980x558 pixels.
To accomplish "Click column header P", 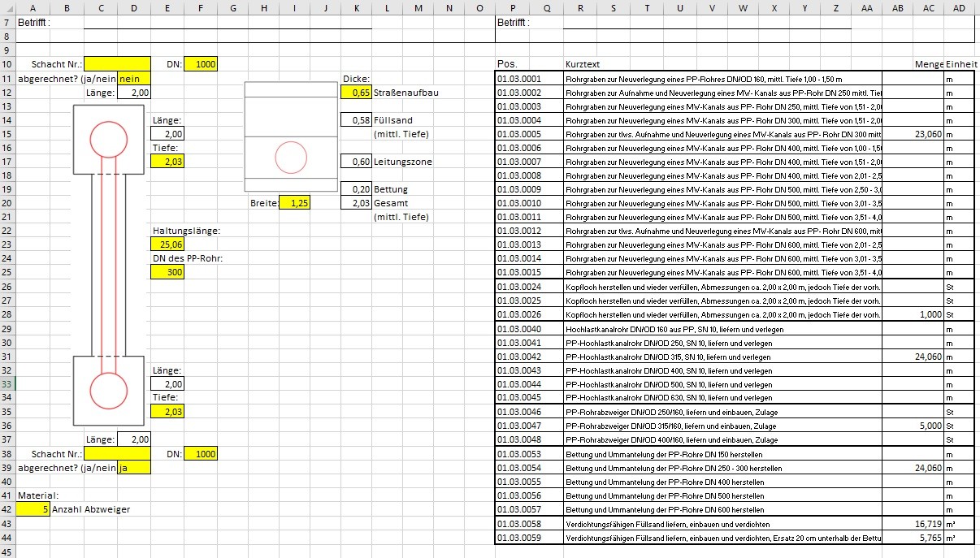I will click(x=512, y=7).
